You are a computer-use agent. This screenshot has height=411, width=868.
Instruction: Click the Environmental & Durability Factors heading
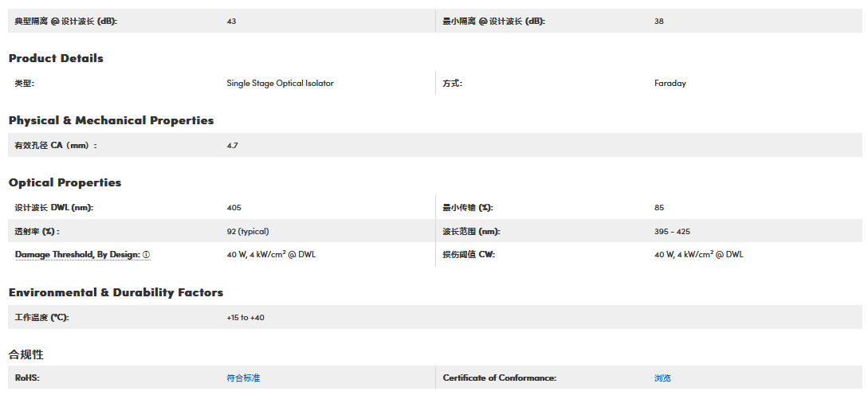coord(116,292)
